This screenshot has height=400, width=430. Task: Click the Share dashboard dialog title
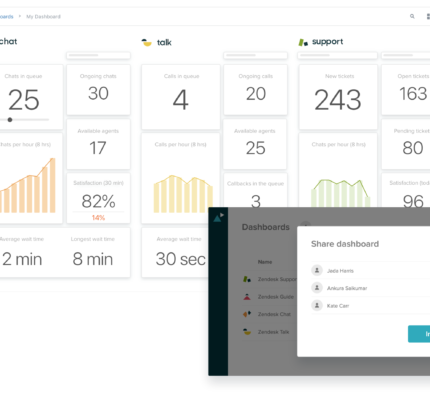(345, 244)
